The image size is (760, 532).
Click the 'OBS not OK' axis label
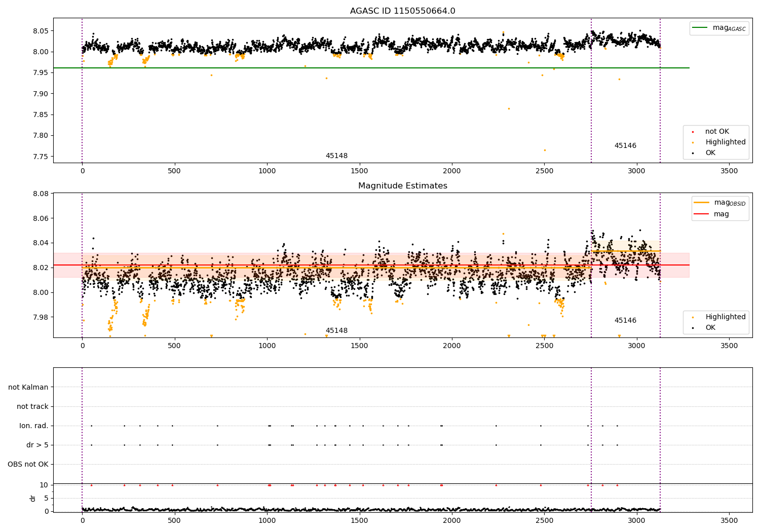click(28, 465)
